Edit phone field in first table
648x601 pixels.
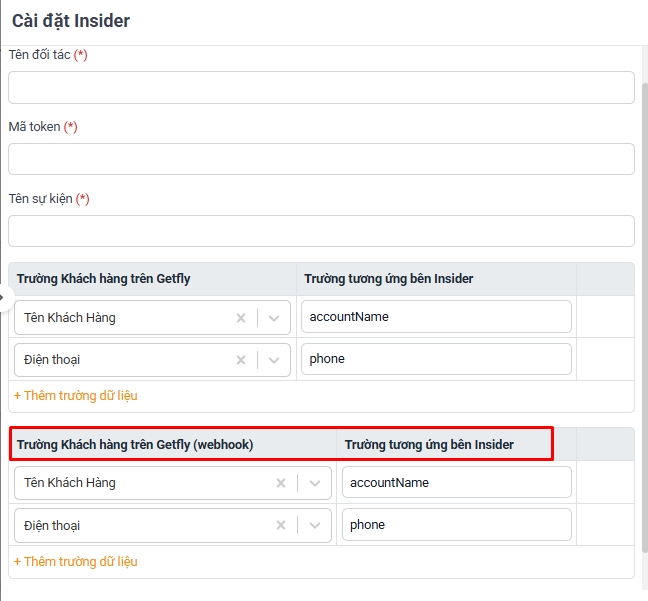tap(436, 359)
